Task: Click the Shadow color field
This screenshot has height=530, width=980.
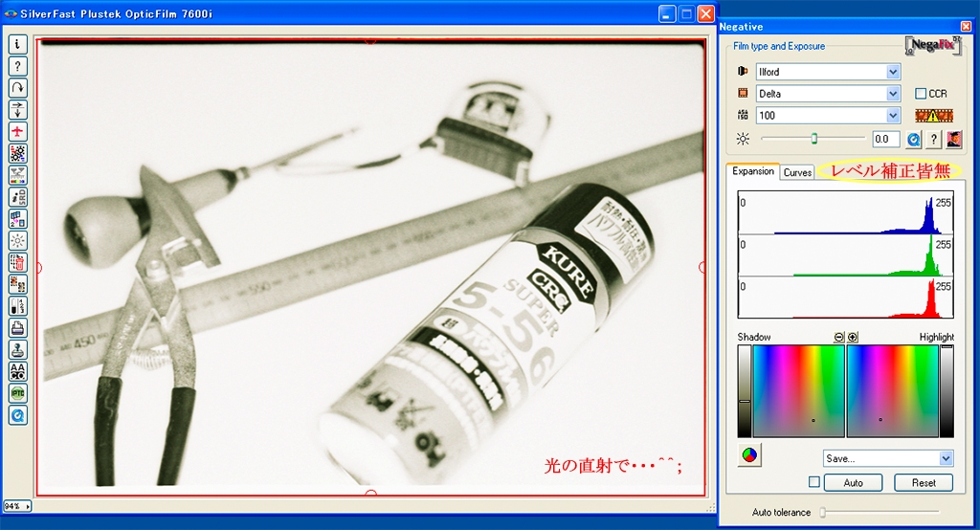Action: (x=798, y=390)
